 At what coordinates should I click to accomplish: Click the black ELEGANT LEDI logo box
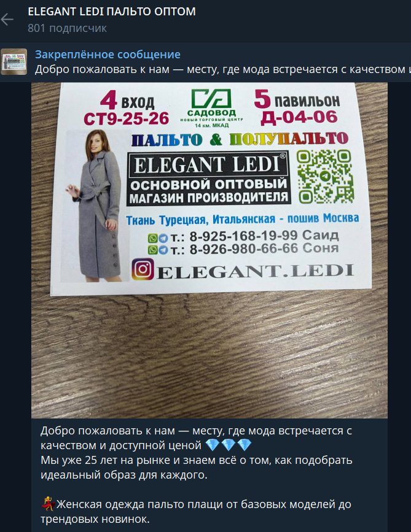[208, 179]
